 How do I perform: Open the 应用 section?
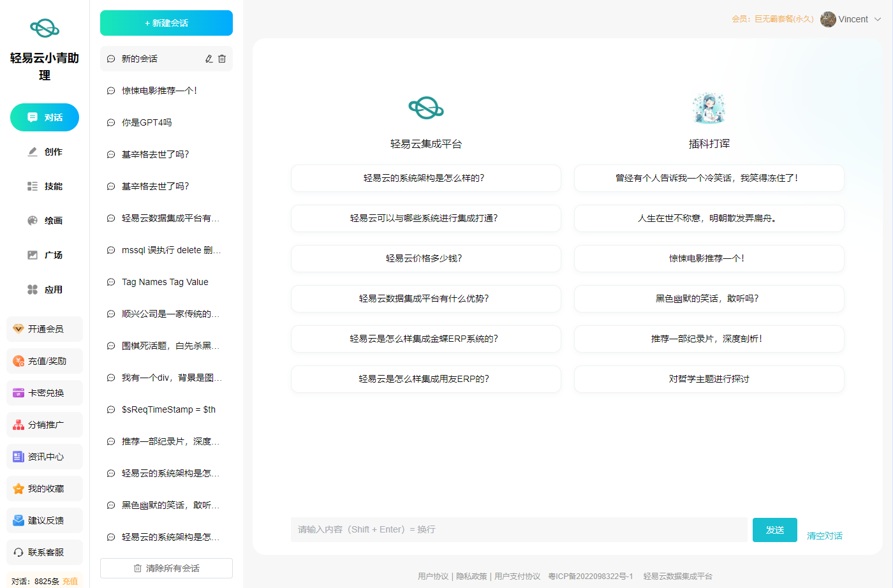45,290
